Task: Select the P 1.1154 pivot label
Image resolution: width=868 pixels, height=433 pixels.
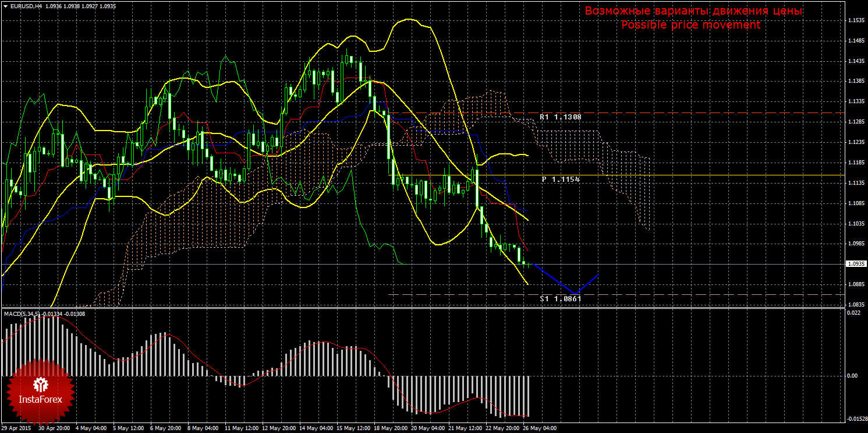Action: pyautogui.click(x=560, y=179)
